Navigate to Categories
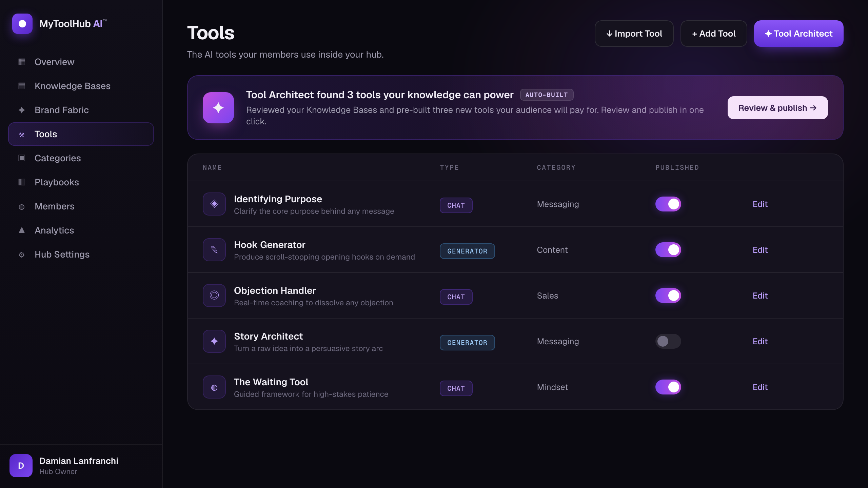The height and width of the screenshot is (488, 868). click(81, 158)
